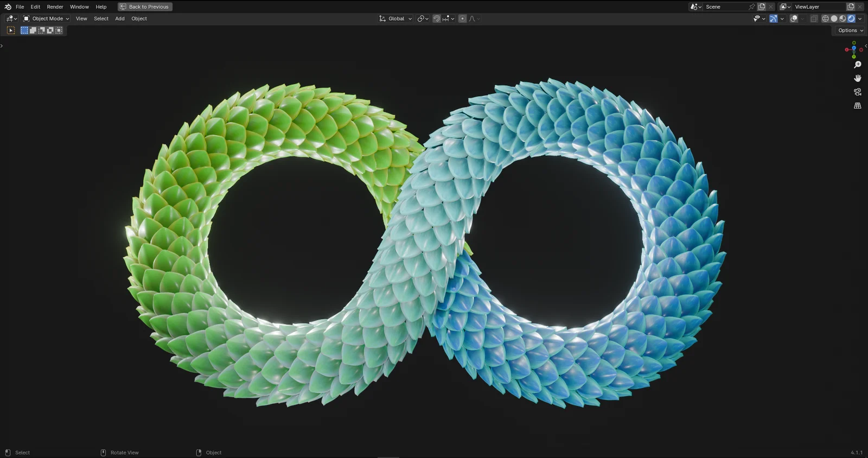Toggle the snapping magnet

tap(437, 18)
